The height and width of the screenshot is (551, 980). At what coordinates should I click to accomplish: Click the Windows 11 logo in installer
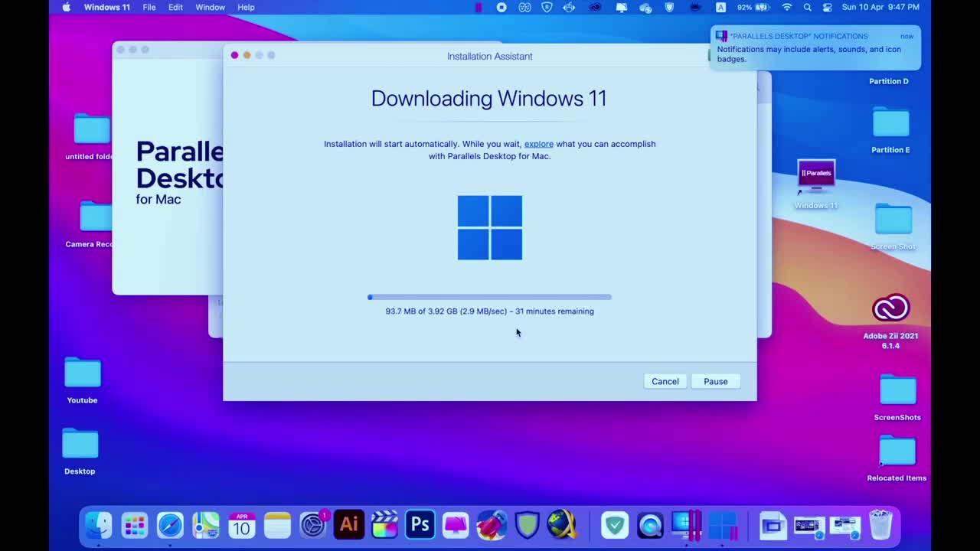(x=490, y=227)
